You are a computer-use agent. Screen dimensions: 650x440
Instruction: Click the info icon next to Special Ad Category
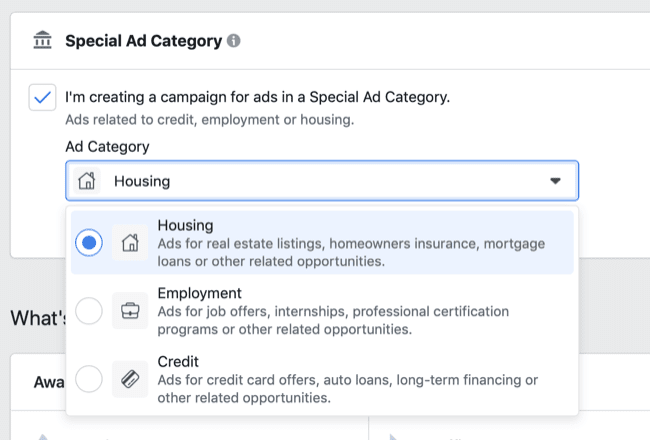point(233,42)
